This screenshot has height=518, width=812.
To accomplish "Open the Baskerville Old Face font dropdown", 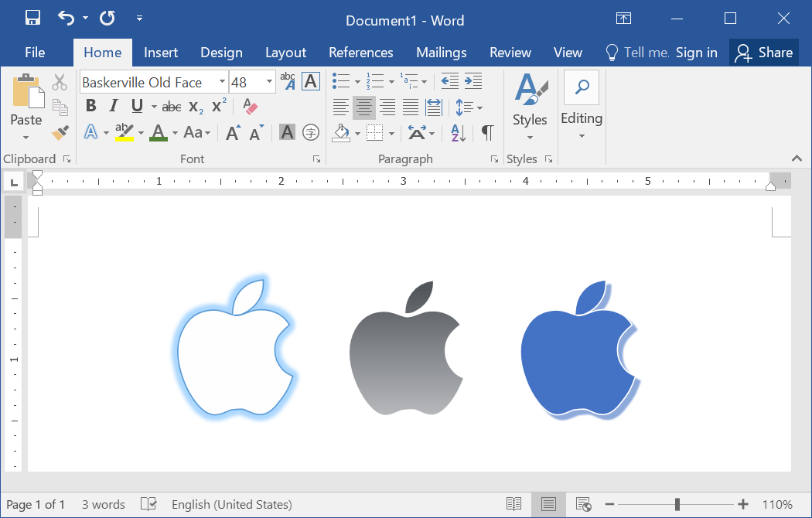I will [222, 82].
